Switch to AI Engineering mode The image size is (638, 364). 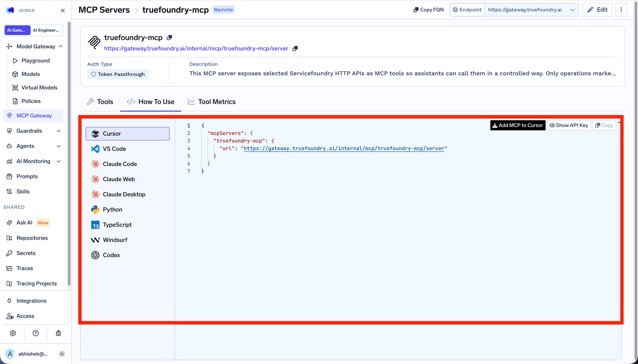(x=46, y=30)
